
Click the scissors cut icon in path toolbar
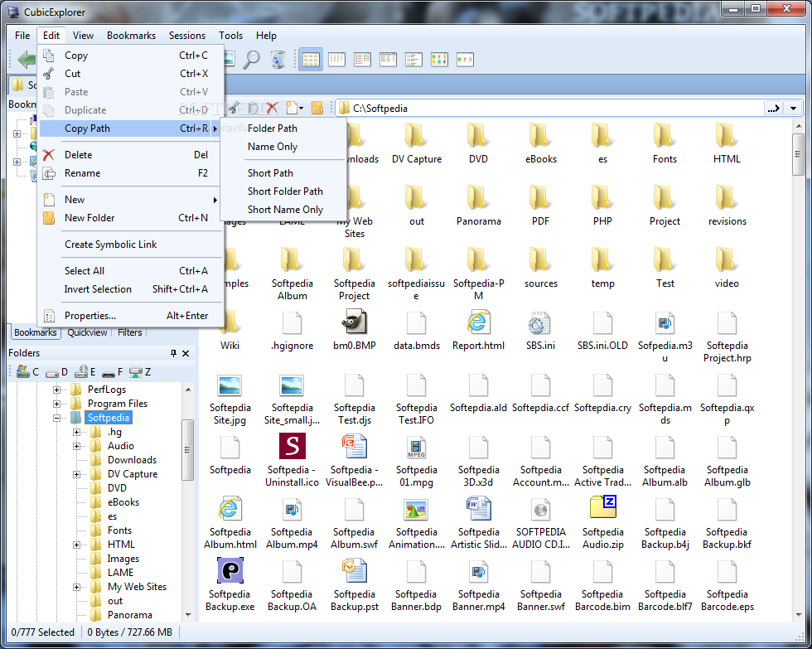click(234, 108)
